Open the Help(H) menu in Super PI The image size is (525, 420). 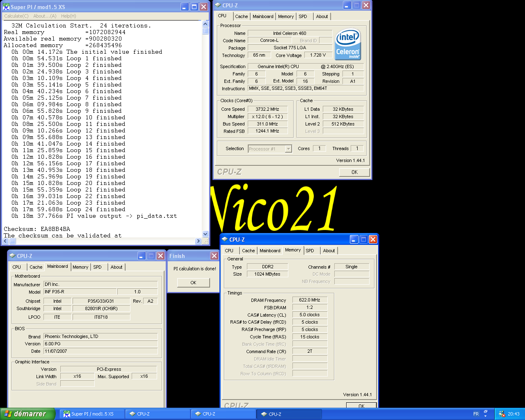click(68, 16)
